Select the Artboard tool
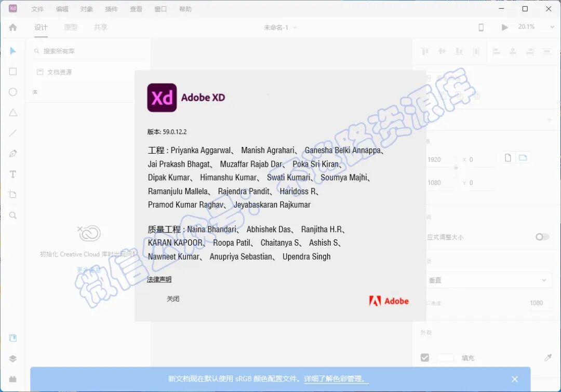Viewport: 561px width, 392px height. coord(13,195)
